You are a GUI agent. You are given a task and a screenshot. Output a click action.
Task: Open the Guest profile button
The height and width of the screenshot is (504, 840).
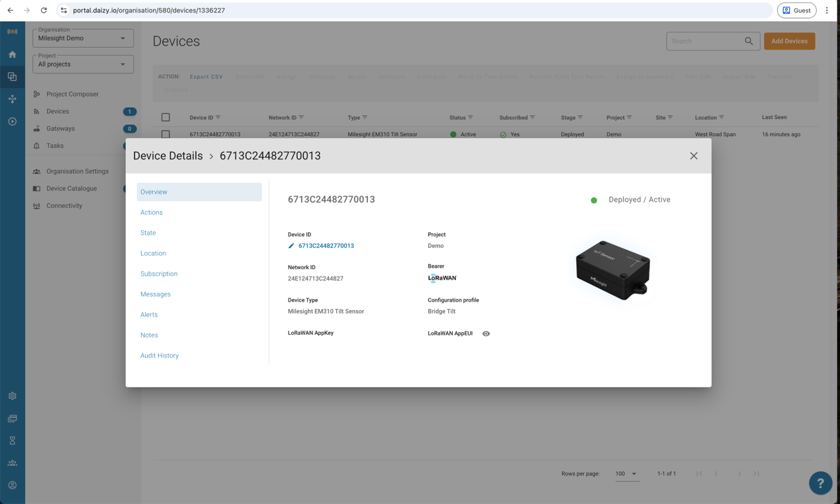pos(796,11)
